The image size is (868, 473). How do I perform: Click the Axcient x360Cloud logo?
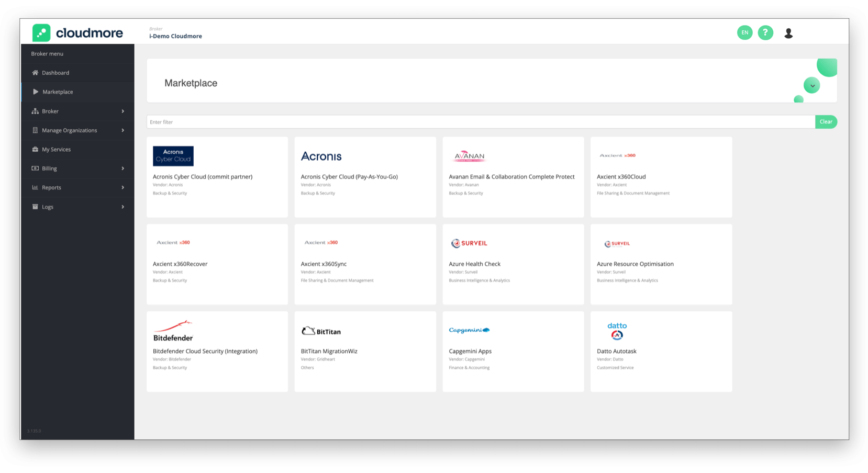(x=617, y=155)
